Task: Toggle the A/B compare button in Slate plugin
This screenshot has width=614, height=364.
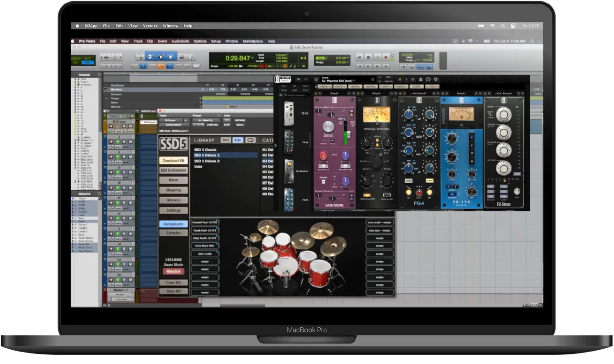Action: point(399,79)
